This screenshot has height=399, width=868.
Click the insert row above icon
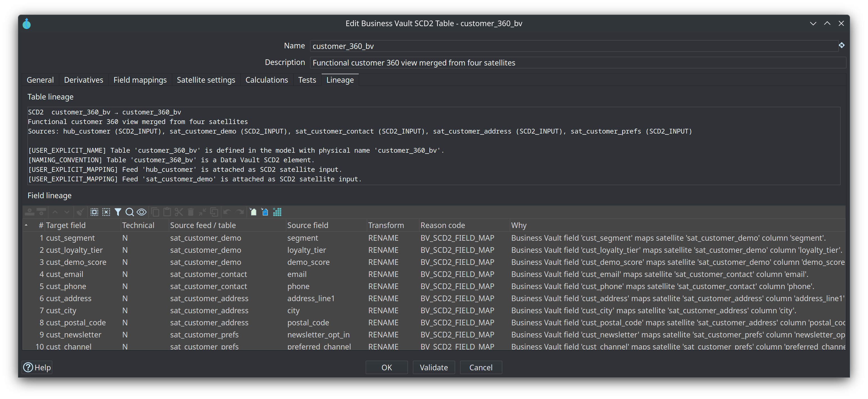point(30,212)
